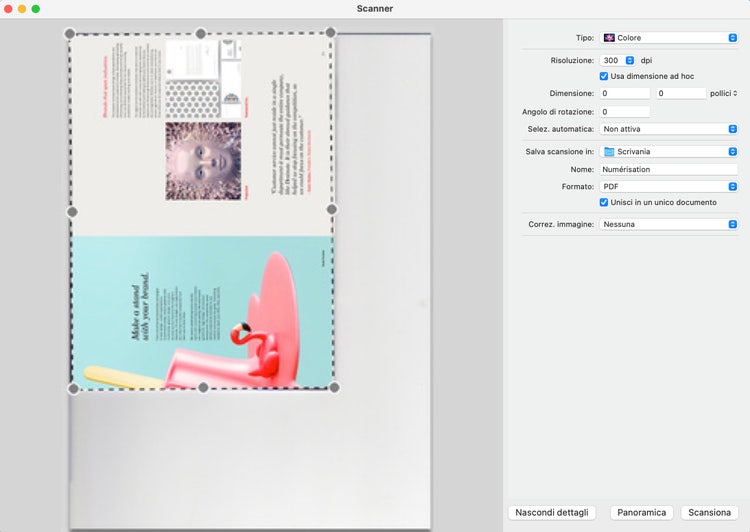
Task: Click the first Dimensione width field
Action: tap(625, 93)
